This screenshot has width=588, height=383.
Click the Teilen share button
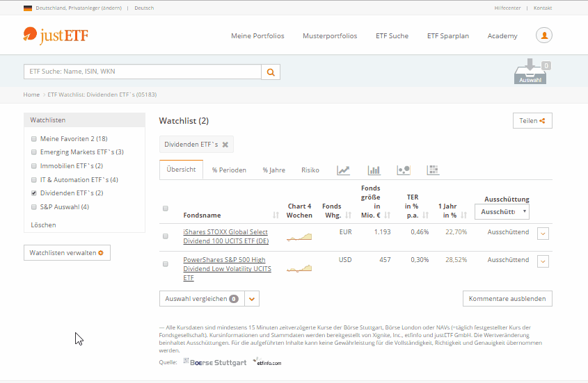pyautogui.click(x=532, y=121)
